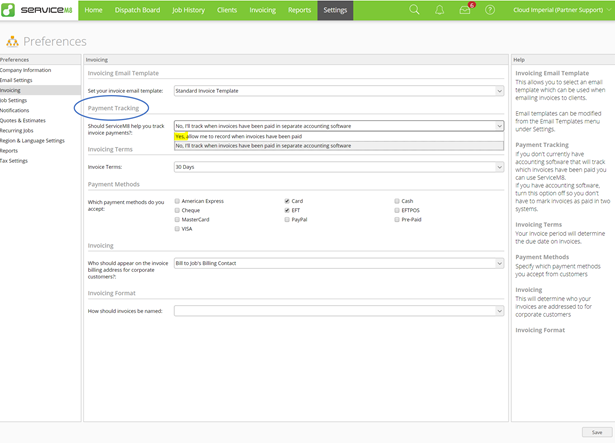Open Company Information preferences
This screenshot has height=447, width=615.
pyautogui.click(x=26, y=70)
